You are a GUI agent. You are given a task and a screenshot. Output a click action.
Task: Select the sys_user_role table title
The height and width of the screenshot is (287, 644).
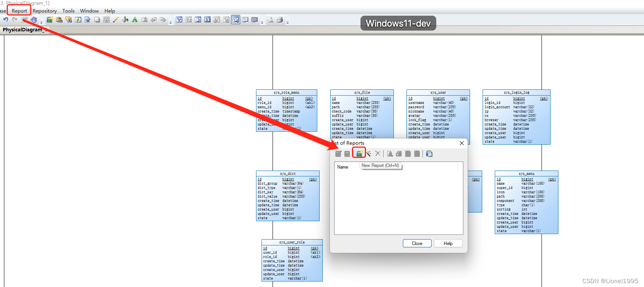coord(292,242)
